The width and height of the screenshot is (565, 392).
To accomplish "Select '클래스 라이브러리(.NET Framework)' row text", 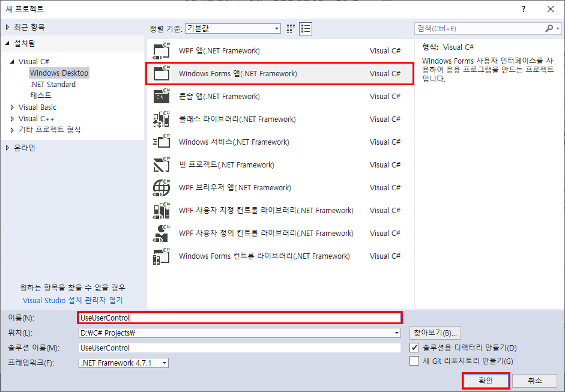I will coord(237,119).
